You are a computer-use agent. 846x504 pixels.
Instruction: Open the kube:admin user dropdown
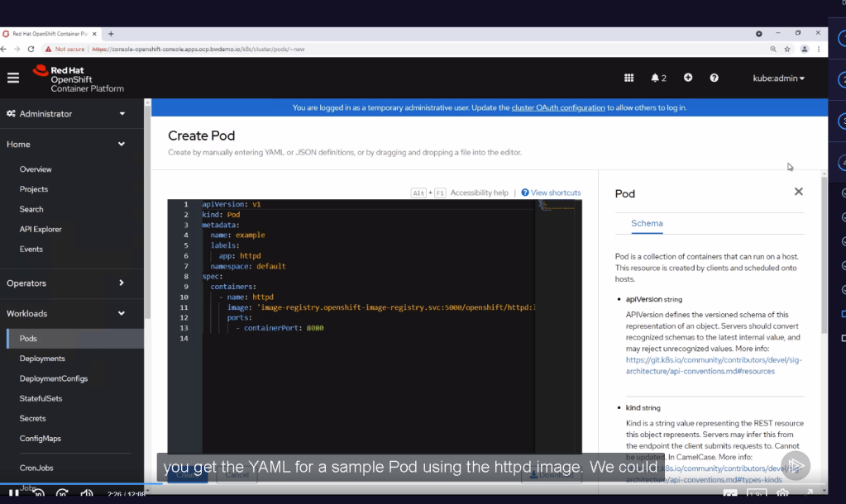[x=778, y=78]
